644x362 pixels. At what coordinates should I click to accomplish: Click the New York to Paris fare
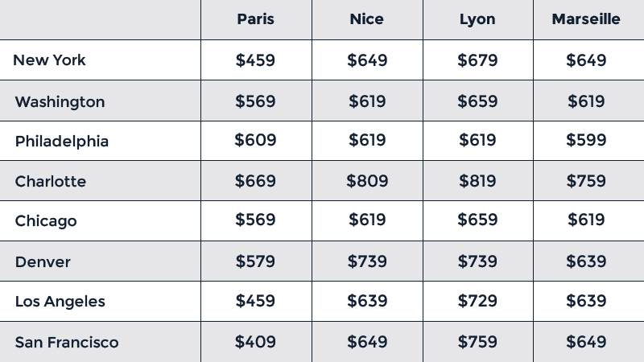click(x=255, y=60)
